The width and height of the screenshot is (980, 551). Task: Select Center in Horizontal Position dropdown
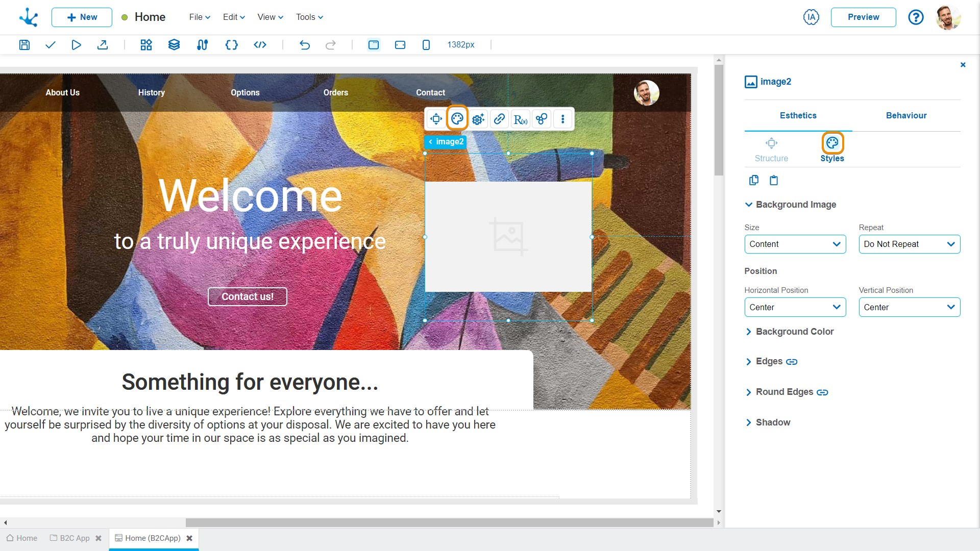(794, 308)
